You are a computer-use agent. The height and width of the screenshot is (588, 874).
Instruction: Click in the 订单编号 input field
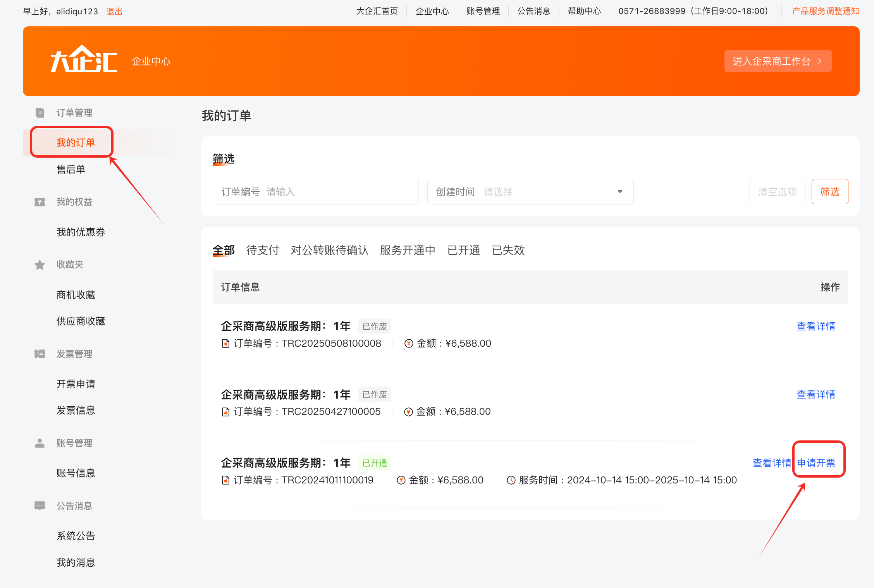(x=316, y=192)
